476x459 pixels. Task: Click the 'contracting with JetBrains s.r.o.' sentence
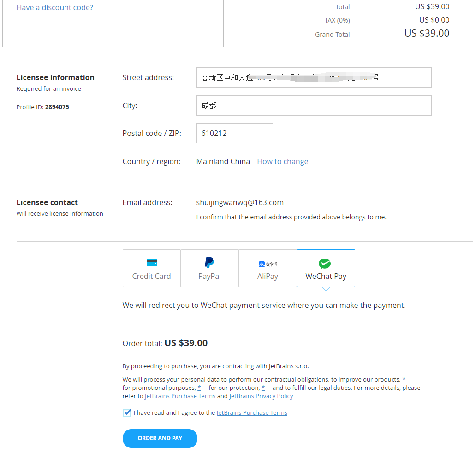(x=215, y=366)
